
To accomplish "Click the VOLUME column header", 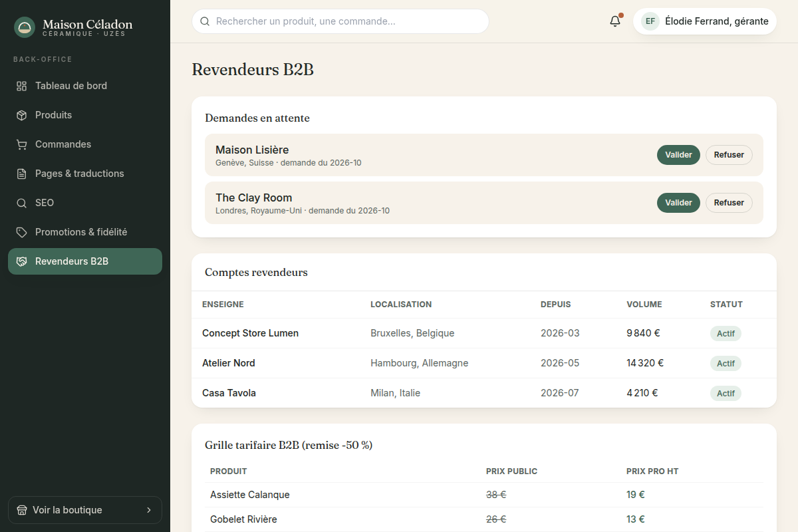I will pyautogui.click(x=644, y=305).
